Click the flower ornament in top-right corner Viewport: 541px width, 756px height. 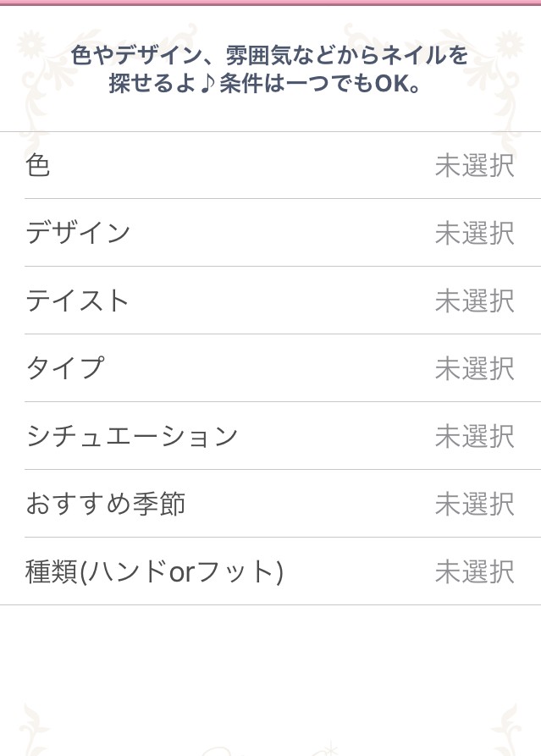click(509, 44)
